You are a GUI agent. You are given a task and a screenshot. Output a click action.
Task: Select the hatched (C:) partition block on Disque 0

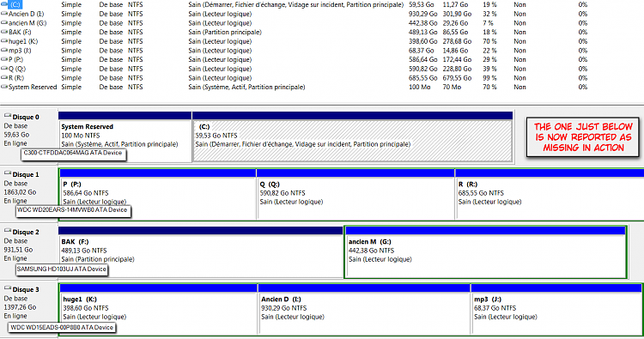tap(352, 136)
